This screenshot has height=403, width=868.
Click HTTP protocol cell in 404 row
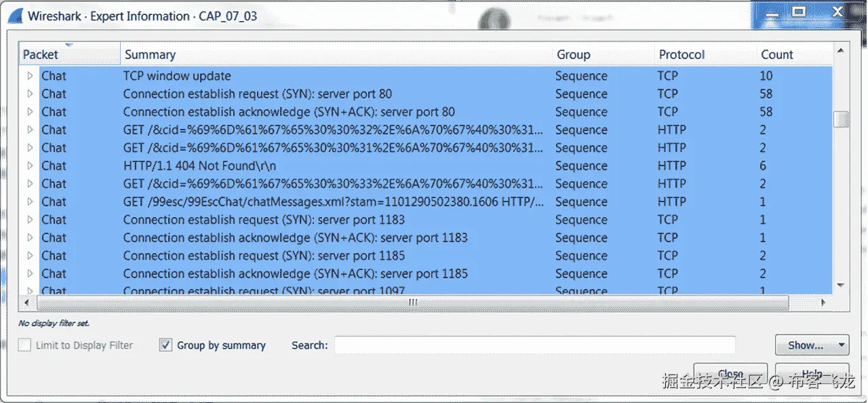[671, 166]
